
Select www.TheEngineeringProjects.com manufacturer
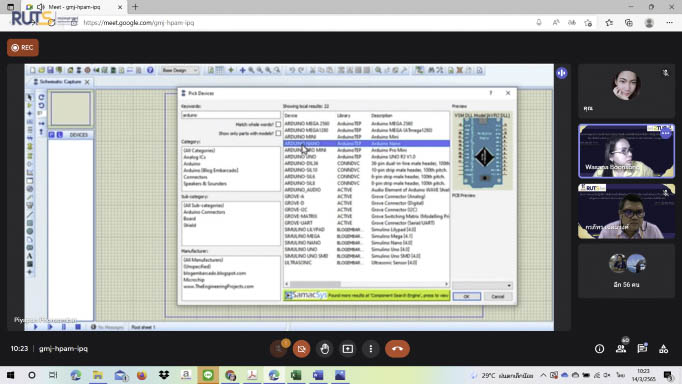click(218, 286)
